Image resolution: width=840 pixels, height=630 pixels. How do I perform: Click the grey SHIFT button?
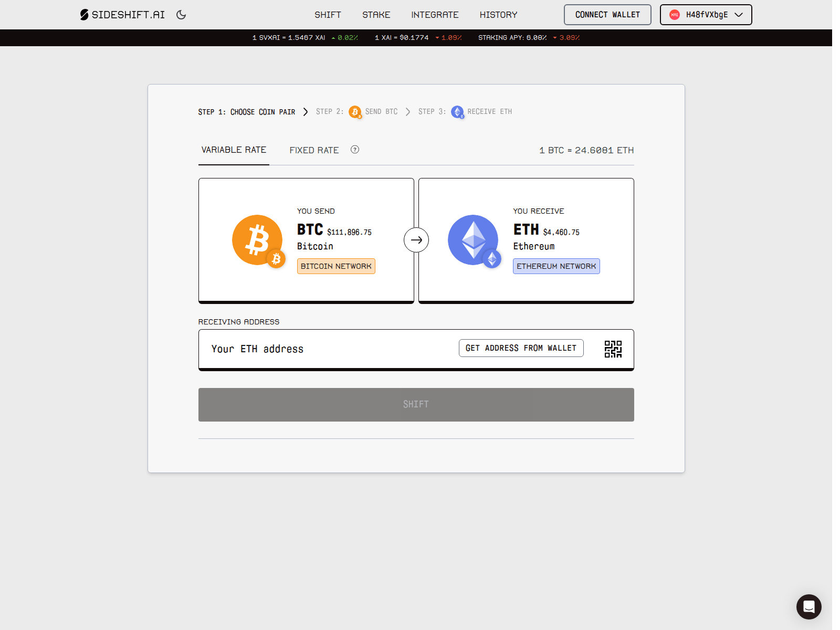coord(416,404)
